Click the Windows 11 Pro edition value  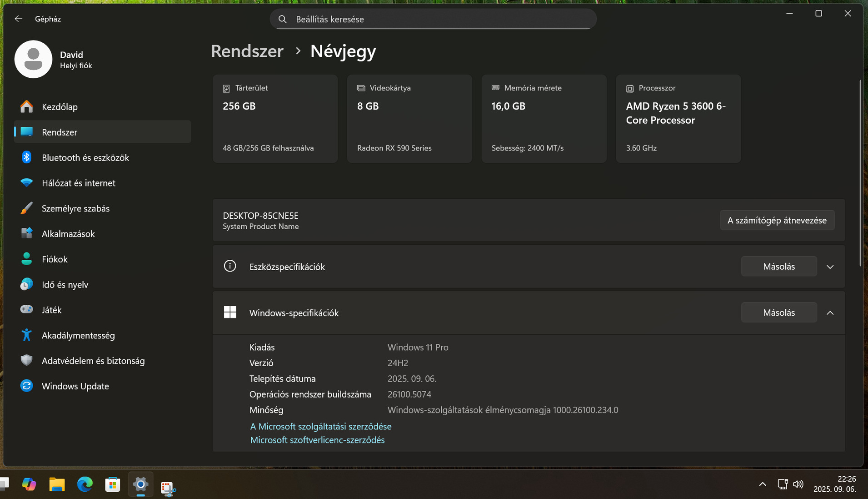tap(418, 347)
